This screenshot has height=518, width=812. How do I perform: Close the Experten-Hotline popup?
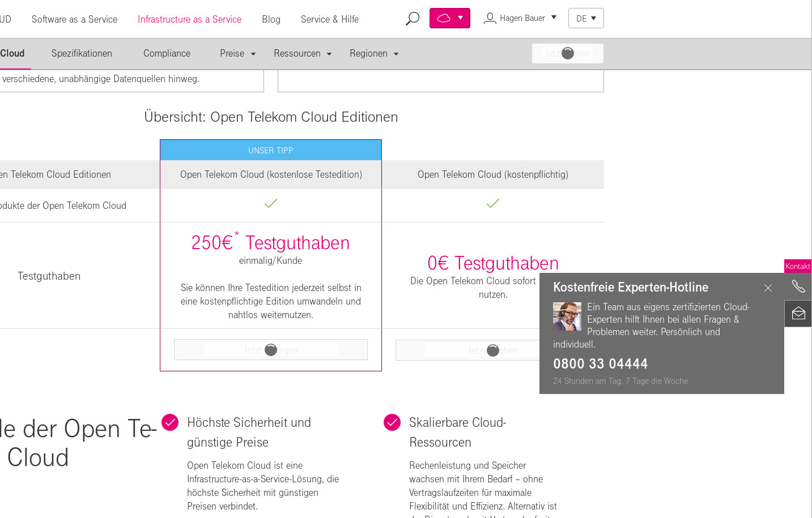[768, 288]
